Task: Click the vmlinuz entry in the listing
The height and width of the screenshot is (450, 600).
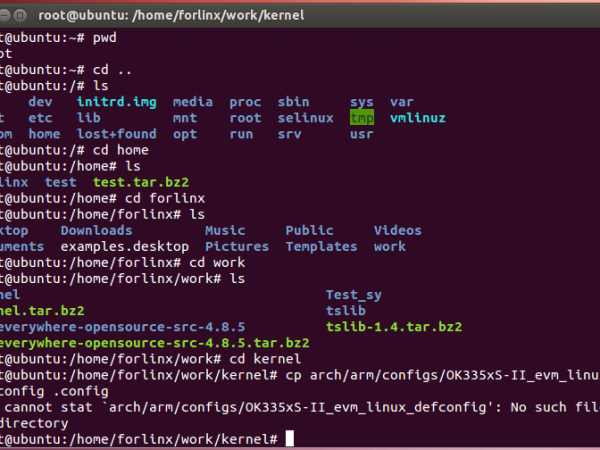Action: click(x=418, y=117)
